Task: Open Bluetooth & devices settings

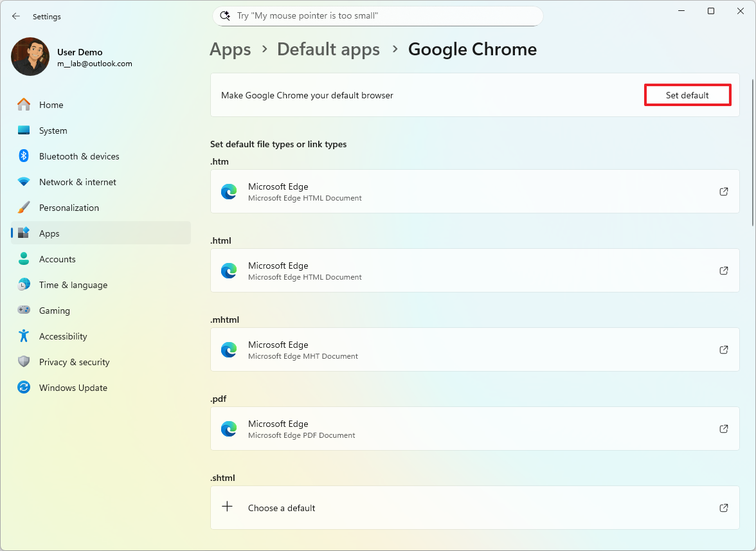Action: click(x=78, y=156)
